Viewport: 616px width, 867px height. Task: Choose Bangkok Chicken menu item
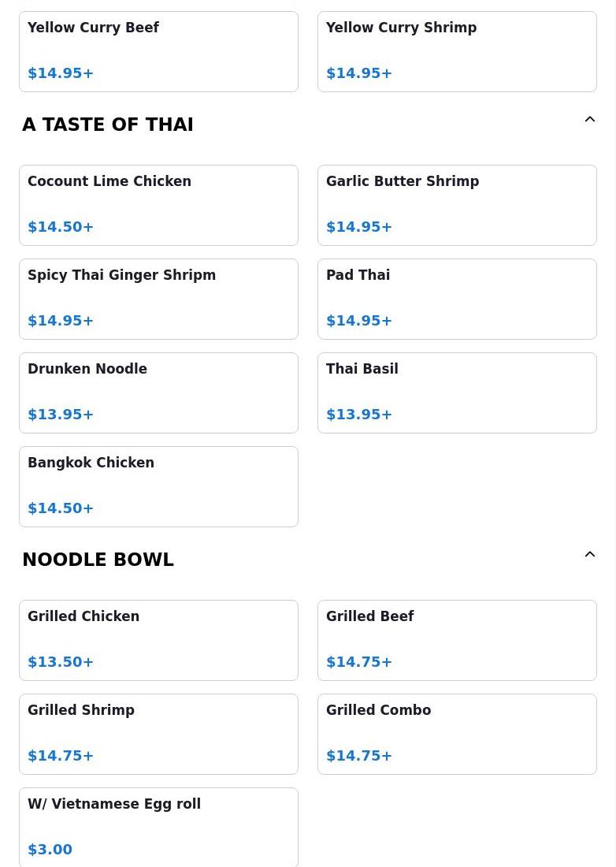158,486
